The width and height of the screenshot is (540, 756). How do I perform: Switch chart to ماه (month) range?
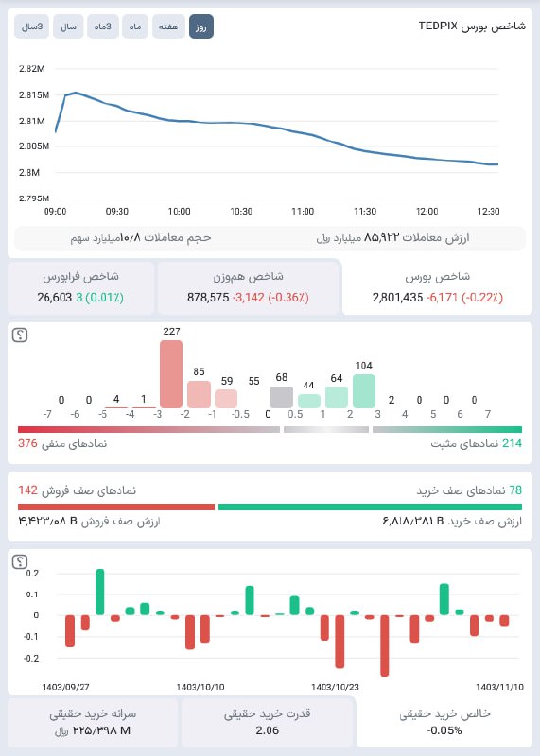pos(135,26)
